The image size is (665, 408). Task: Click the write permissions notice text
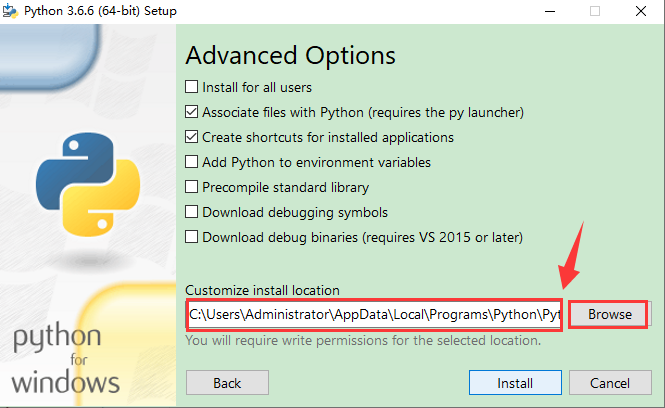point(363,341)
